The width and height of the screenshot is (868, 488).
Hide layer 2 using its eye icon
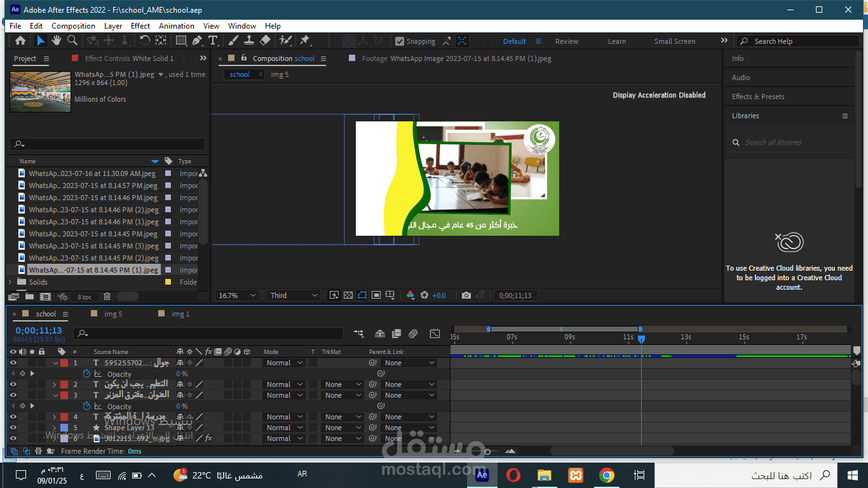(13, 384)
